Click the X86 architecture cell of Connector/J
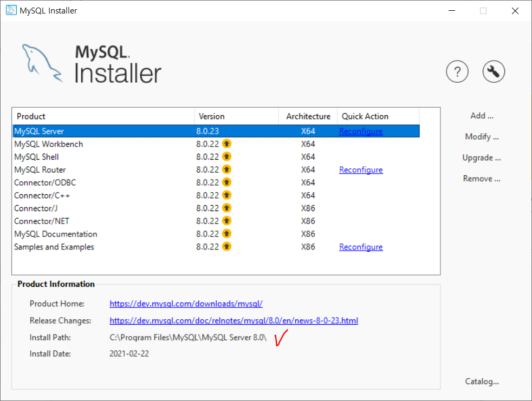532x401 pixels. [308, 208]
